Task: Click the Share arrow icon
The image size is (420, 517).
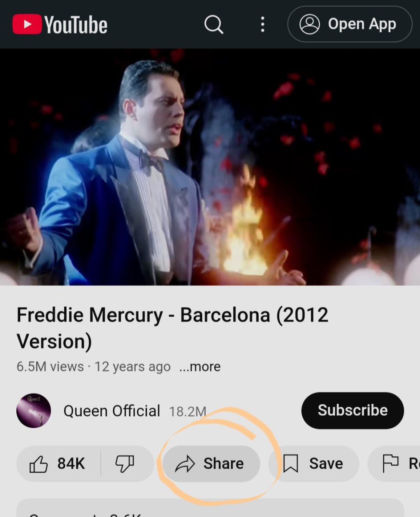Action: pos(185,464)
